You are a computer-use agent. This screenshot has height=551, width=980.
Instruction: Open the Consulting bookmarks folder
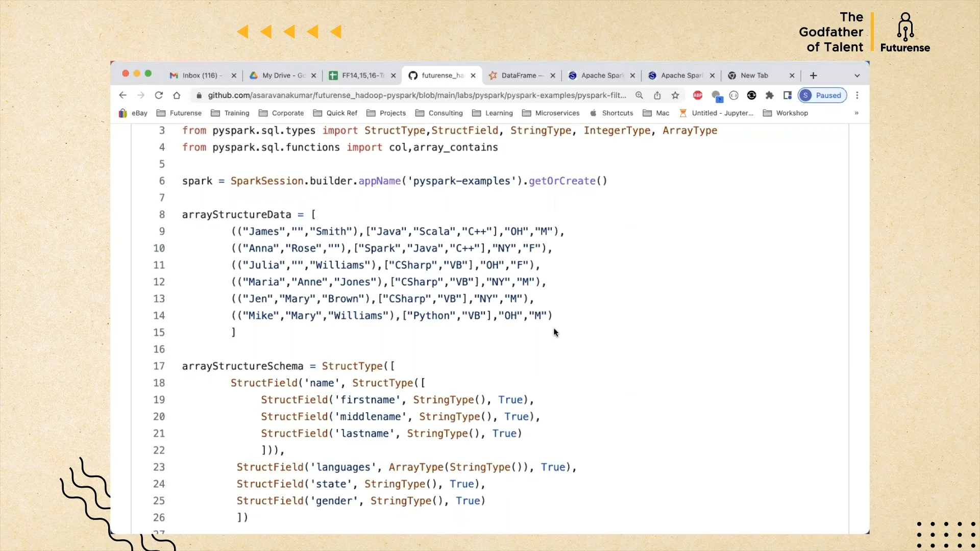pyautogui.click(x=439, y=113)
